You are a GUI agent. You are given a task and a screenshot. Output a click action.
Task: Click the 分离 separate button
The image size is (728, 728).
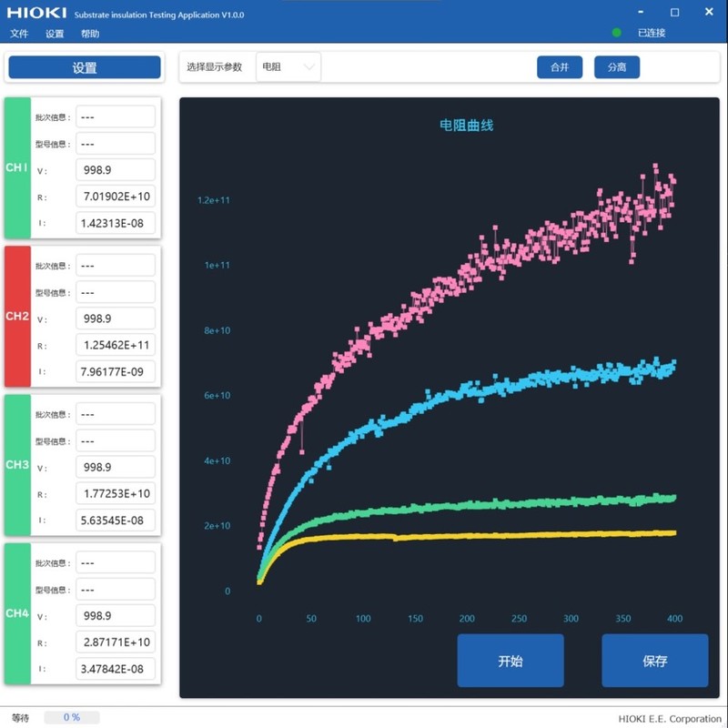coord(617,67)
